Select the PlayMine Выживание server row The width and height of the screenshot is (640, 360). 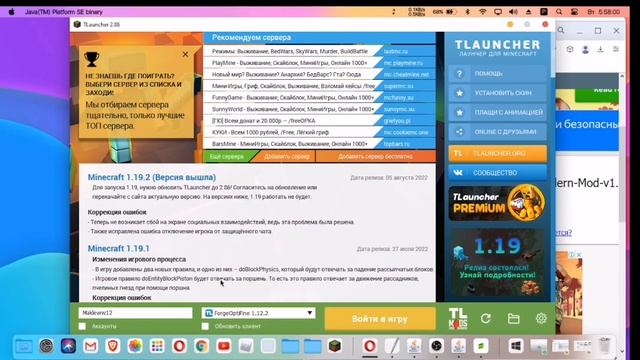tap(319, 63)
